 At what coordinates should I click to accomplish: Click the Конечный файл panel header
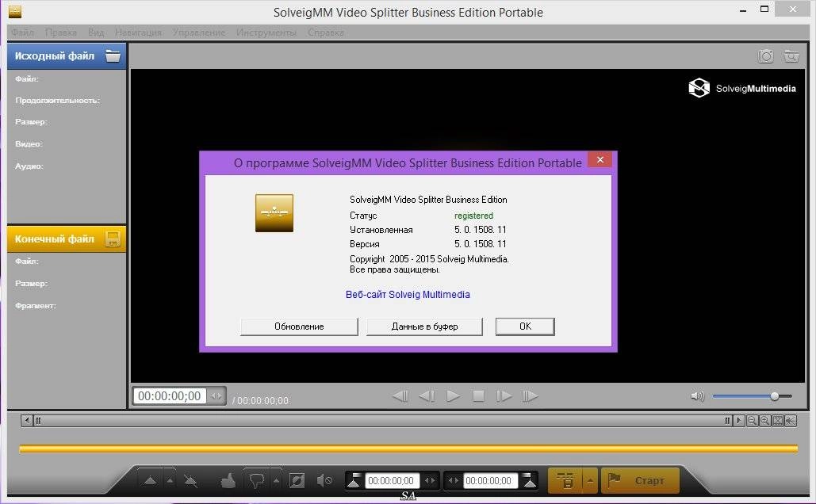pos(67,239)
